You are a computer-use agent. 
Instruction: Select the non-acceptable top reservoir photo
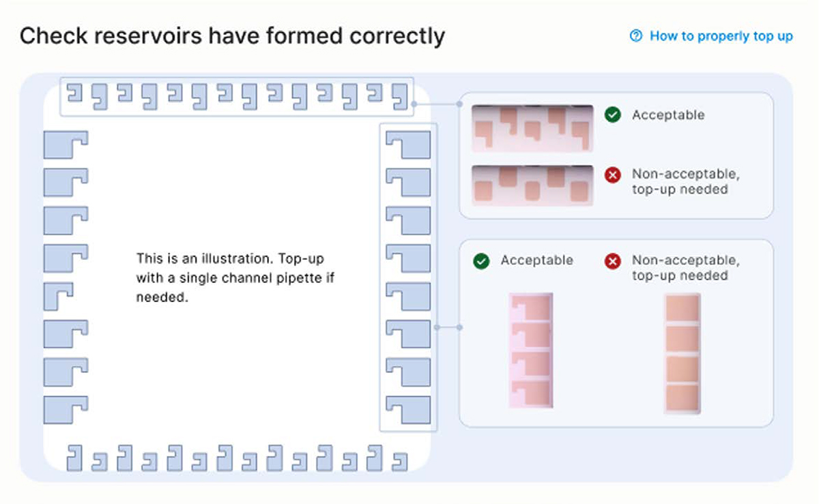pyautogui.click(x=532, y=186)
